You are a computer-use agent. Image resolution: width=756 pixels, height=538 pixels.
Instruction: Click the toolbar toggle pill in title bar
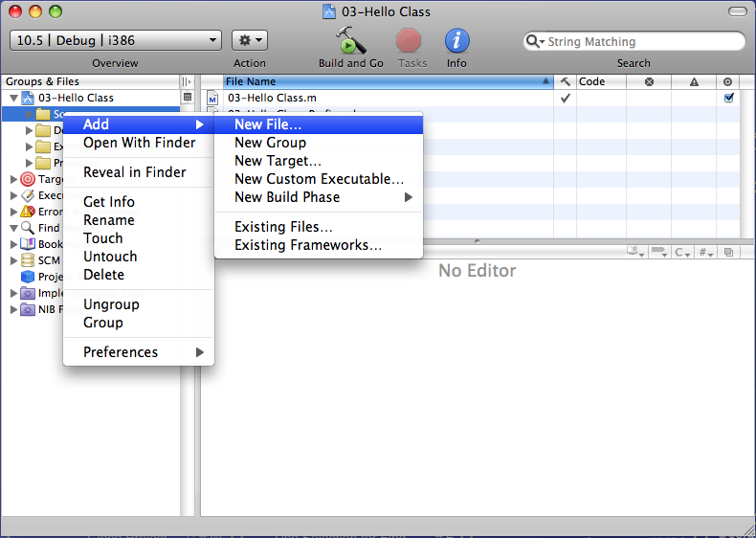click(x=737, y=11)
